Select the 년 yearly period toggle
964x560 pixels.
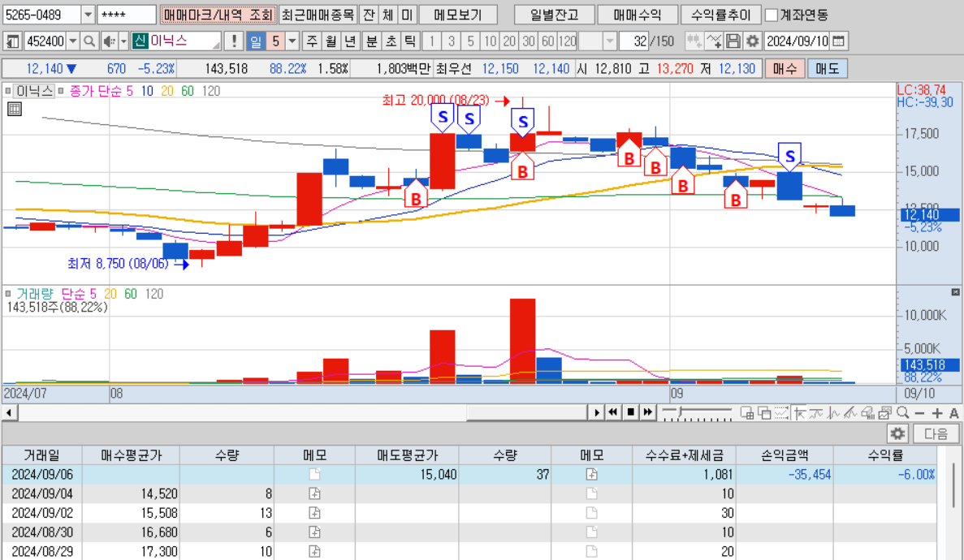pos(350,41)
